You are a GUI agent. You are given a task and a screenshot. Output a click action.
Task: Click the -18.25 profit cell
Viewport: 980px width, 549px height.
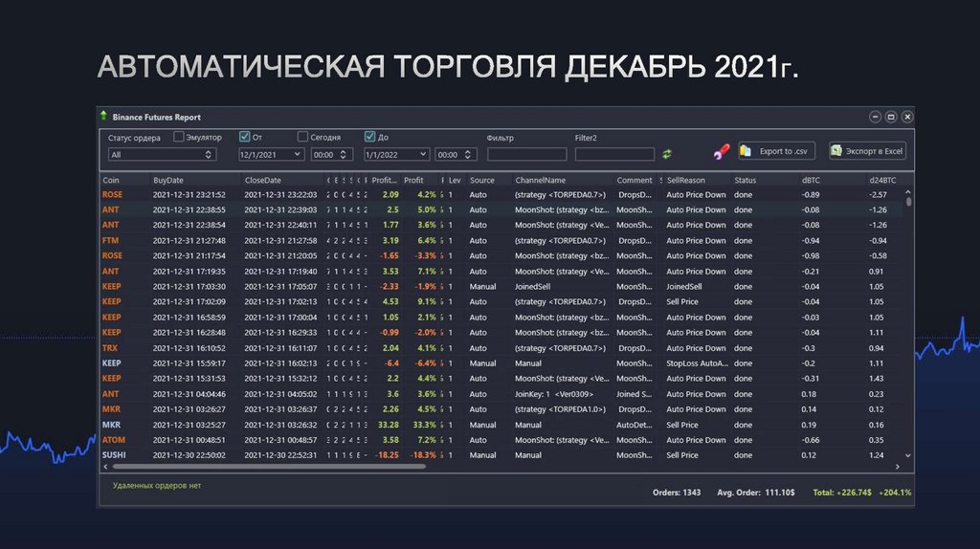(x=387, y=455)
